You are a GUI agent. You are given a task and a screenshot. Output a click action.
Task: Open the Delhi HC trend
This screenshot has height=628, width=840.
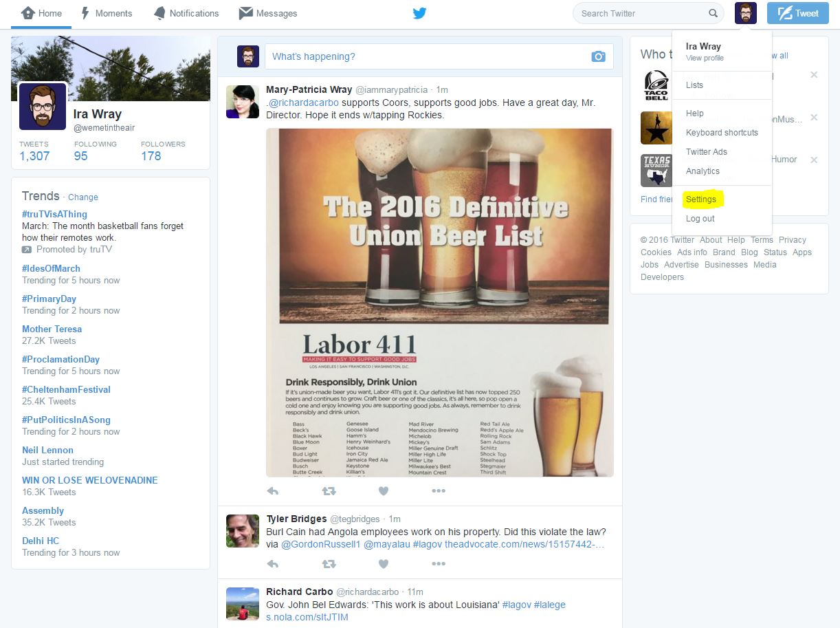click(41, 541)
